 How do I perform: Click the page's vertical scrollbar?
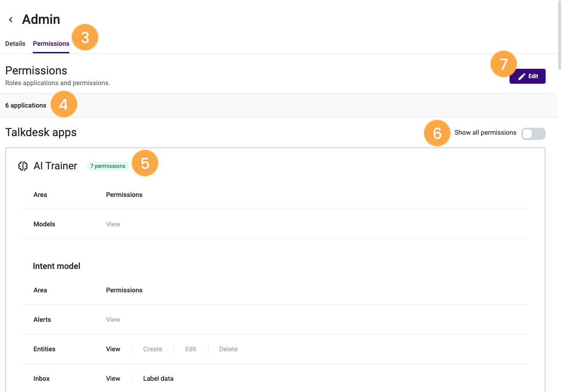(559, 35)
